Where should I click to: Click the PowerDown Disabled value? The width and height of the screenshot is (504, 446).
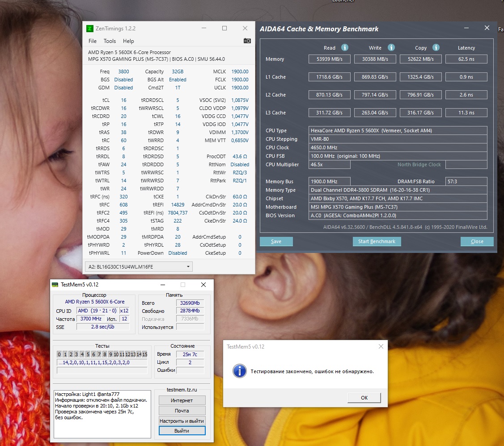[178, 253]
